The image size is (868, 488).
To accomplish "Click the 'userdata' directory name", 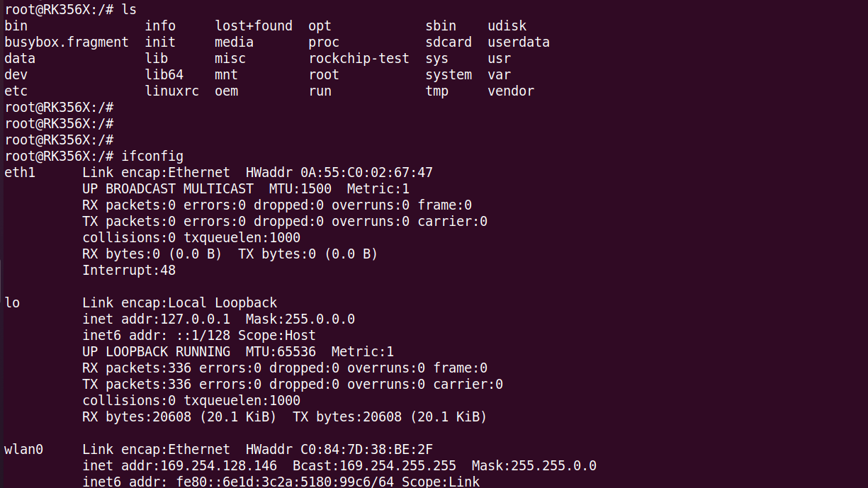I will [519, 42].
